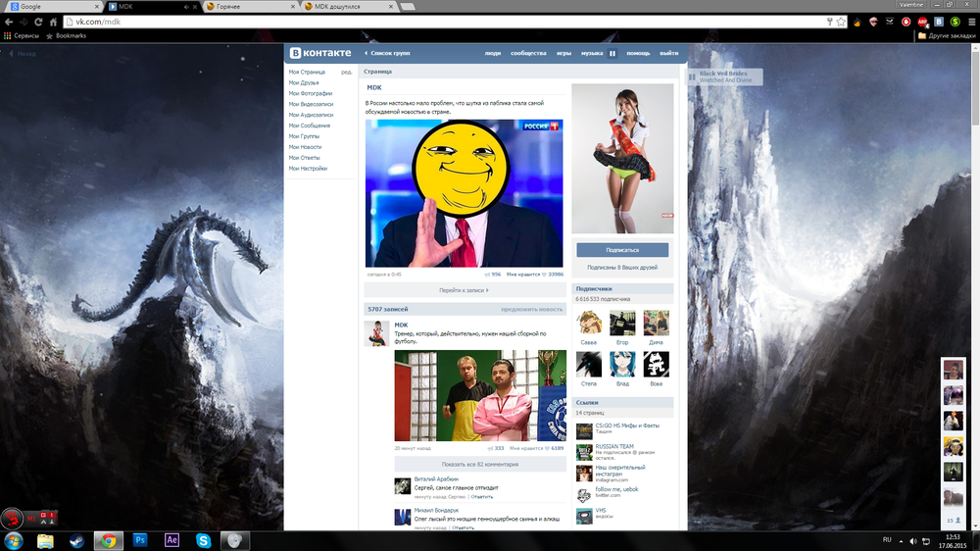Open Мои Аудиозаписи in sidebar
Viewport: 980px width, 551px height.
coord(311,115)
